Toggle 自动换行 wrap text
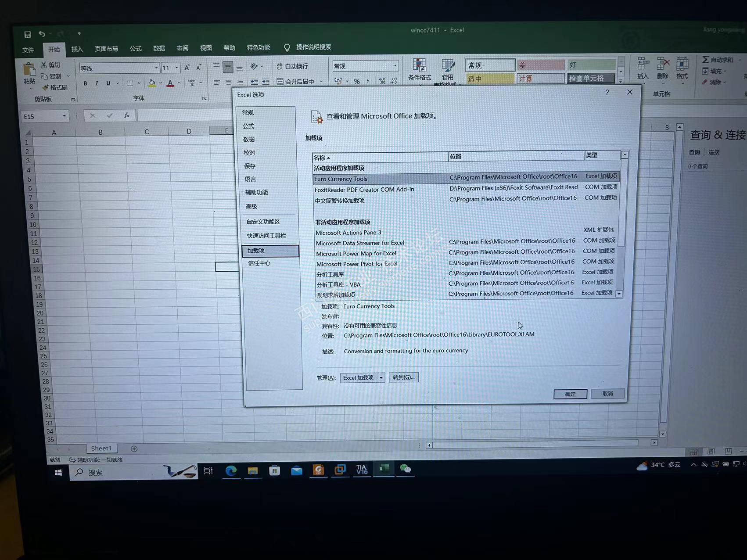747x560 pixels. click(292, 66)
